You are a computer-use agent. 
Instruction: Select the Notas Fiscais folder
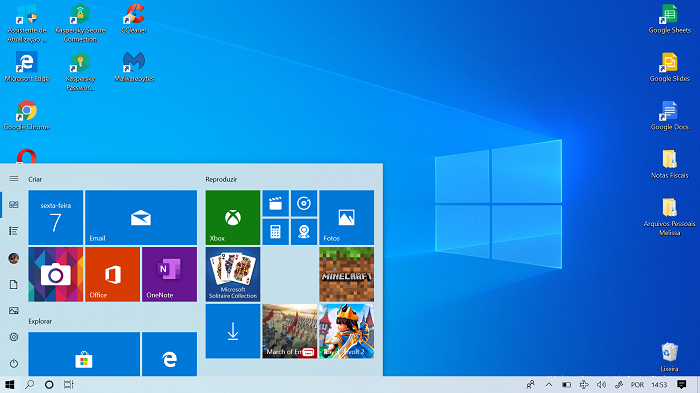coord(670,164)
